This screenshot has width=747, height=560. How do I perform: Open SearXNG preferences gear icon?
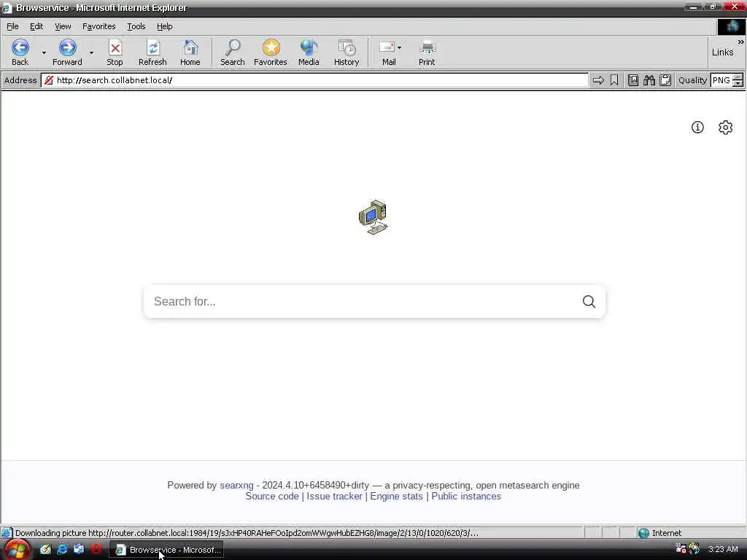pos(726,127)
